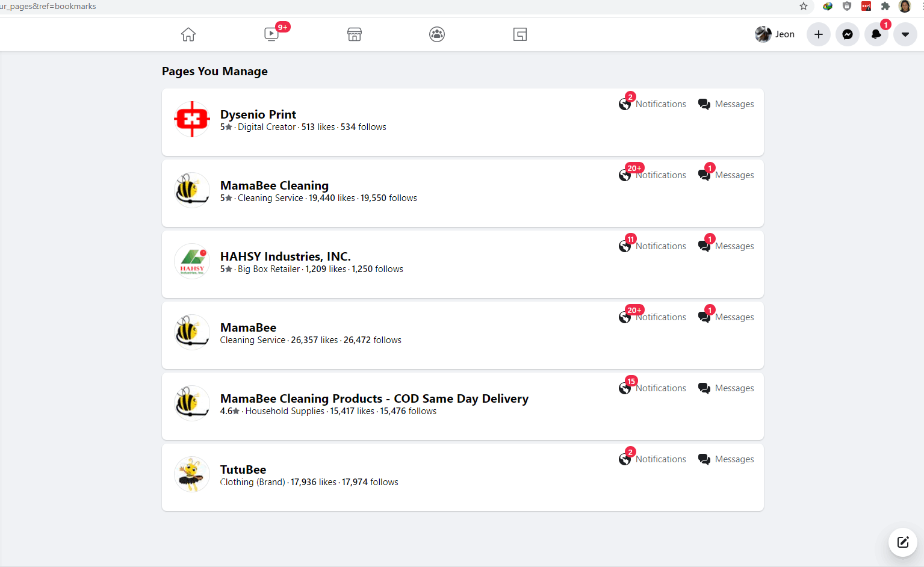Open the notifications bell icon
The height and width of the screenshot is (567, 924).
876,34
